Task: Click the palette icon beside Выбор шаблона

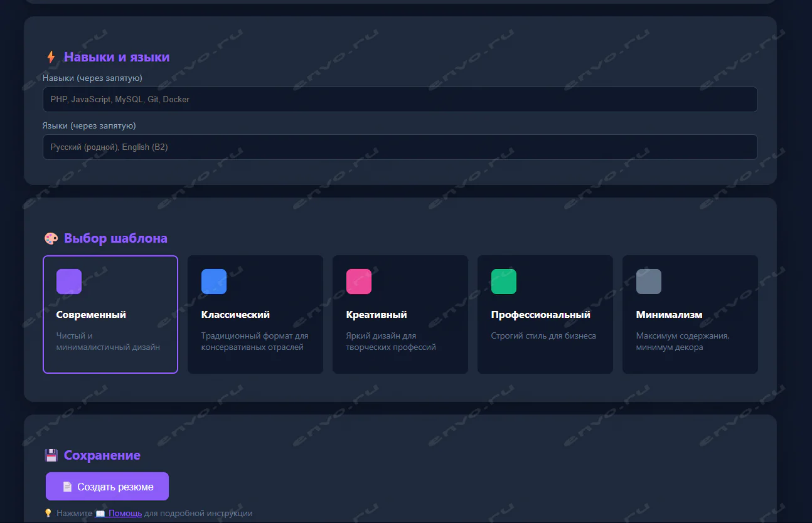Action: [51, 238]
